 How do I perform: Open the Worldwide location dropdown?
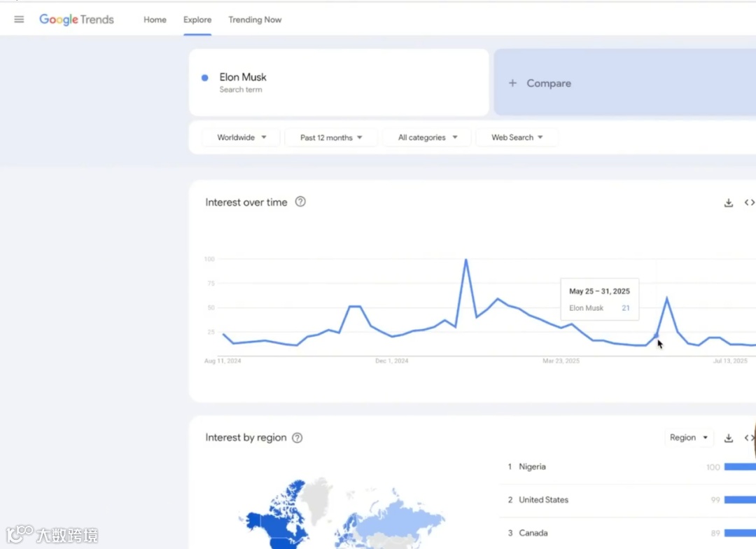[x=241, y=137]
